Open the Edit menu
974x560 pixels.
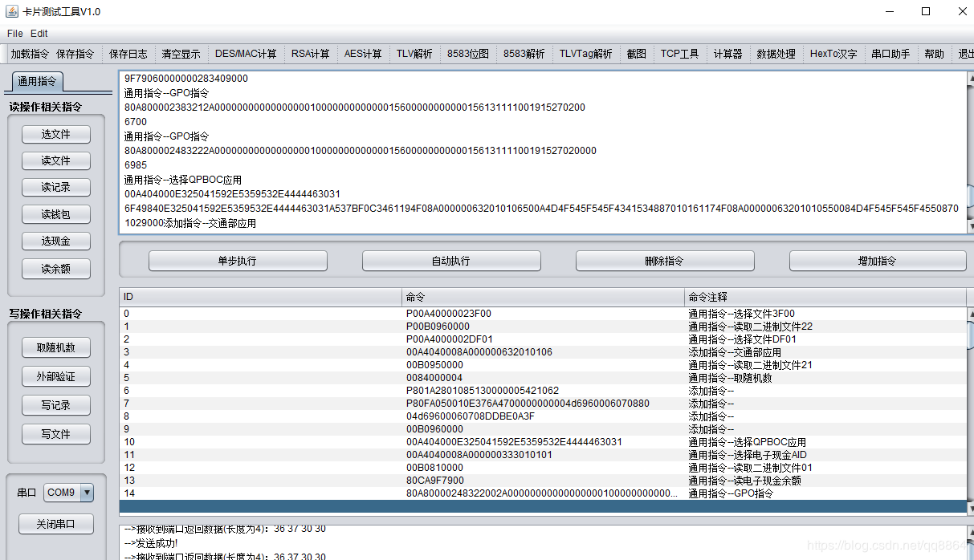point(39,34)
